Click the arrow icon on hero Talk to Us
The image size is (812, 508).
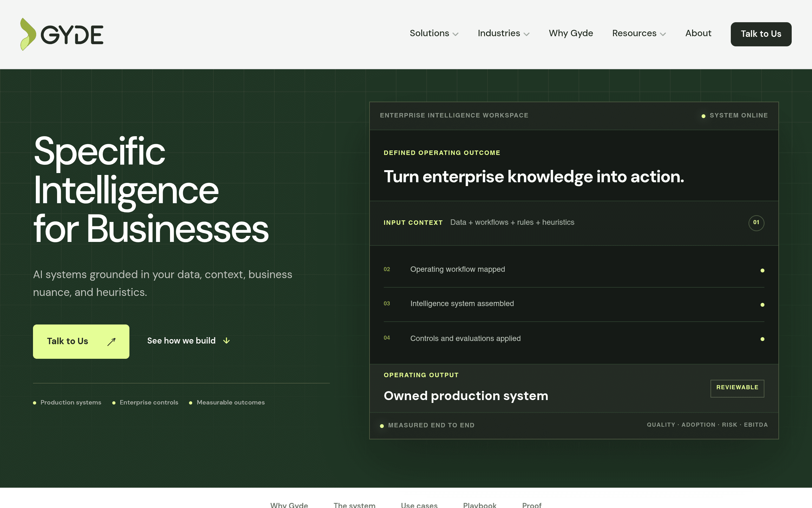[111, 342]
